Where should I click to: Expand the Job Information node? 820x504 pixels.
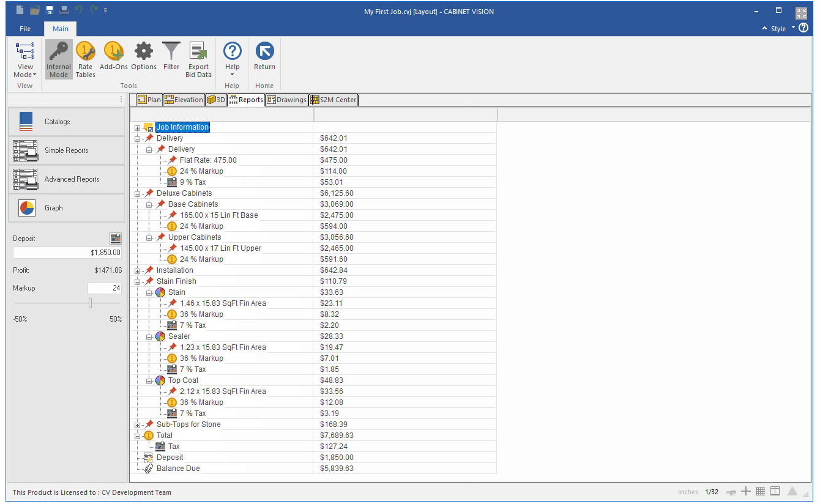(138, 128)
